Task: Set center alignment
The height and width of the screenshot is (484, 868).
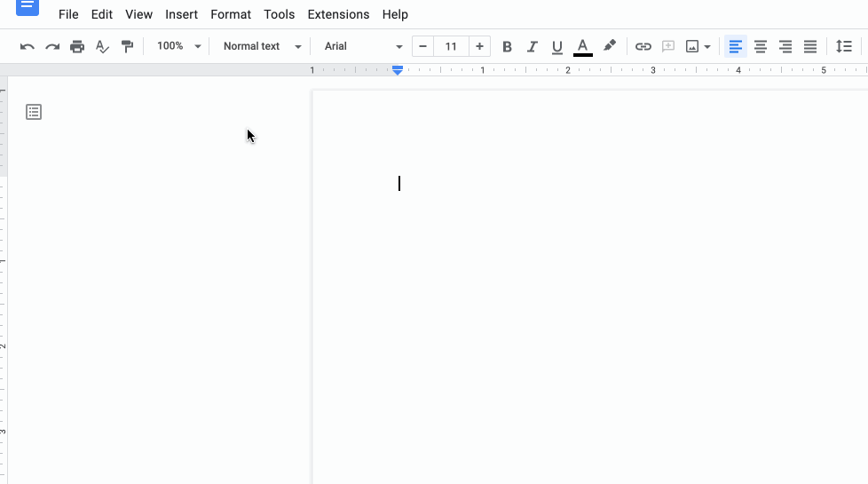Action: pos(760,46)
